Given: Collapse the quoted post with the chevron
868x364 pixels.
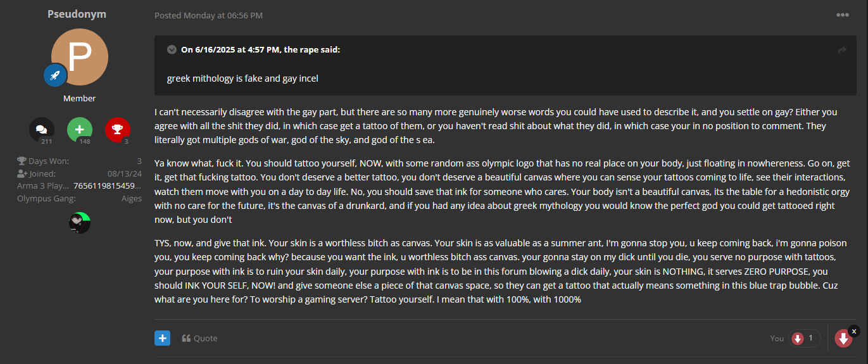Looking at the screenshot, I should [x=172, y=49].
